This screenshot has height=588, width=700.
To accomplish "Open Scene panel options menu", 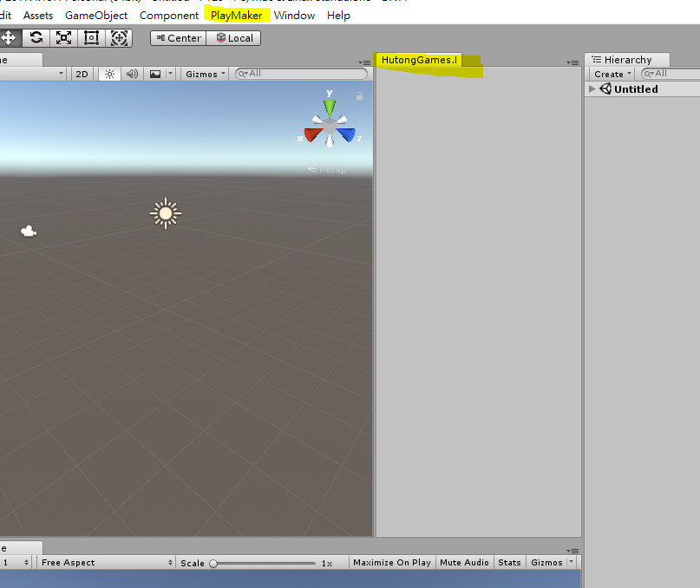I will coord(364,63).
